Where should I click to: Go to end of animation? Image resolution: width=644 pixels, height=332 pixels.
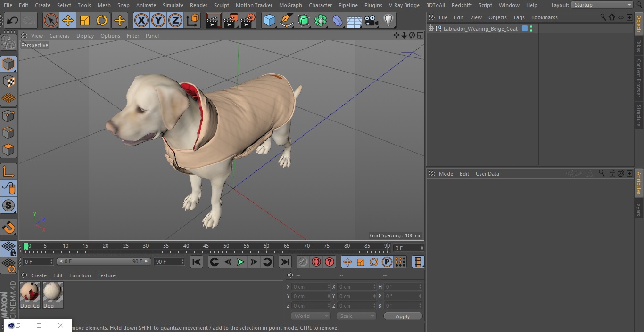point(285,262)
